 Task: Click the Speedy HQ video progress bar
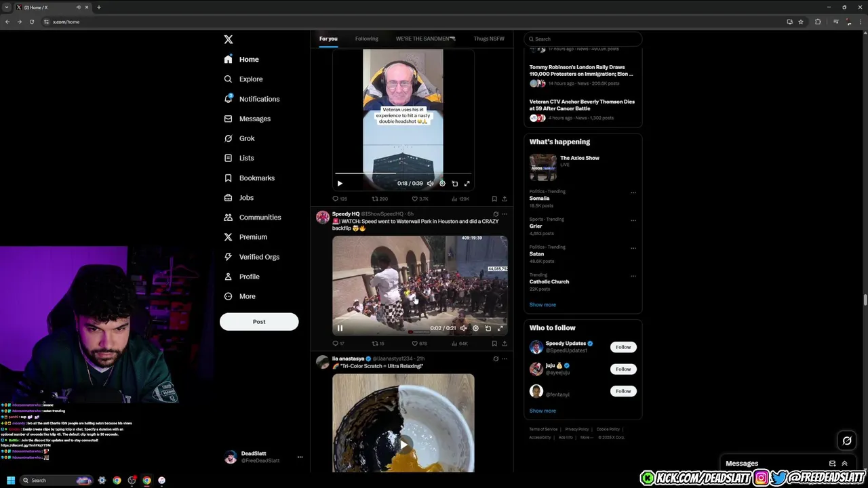coord(420,318)
